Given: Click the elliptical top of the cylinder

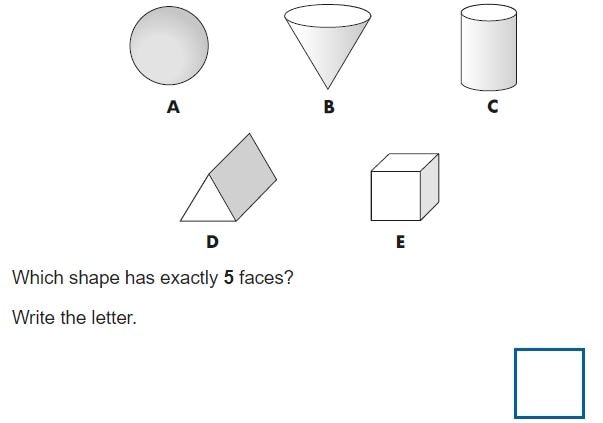Looking at the screenshot, I should pyautogui.click(x=489, y=12).
